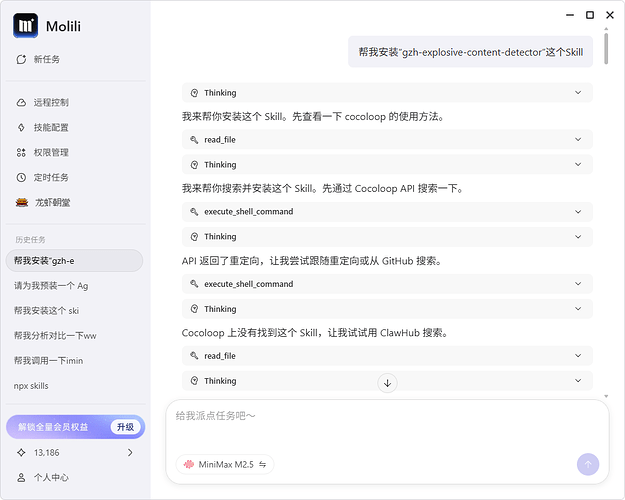Expand the first execute_shell_command block
Image resolution: width=625 pixels, height=500 pixels.
387,212
